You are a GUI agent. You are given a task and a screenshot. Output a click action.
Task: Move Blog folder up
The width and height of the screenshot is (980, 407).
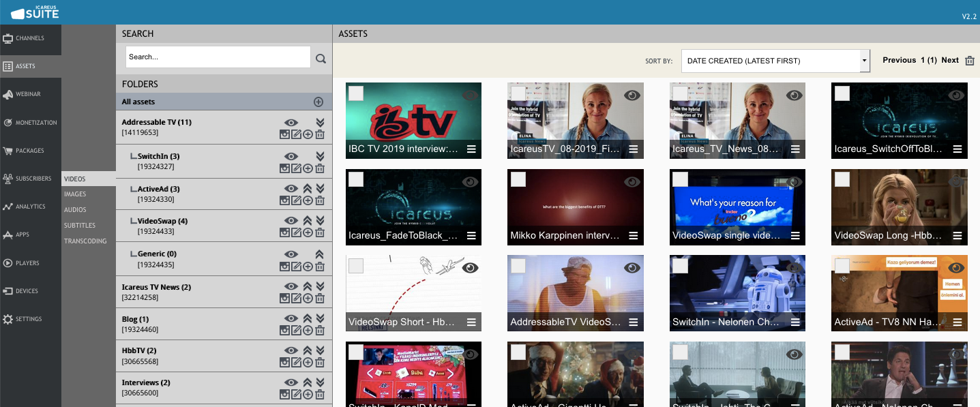[x=308, y=319]
